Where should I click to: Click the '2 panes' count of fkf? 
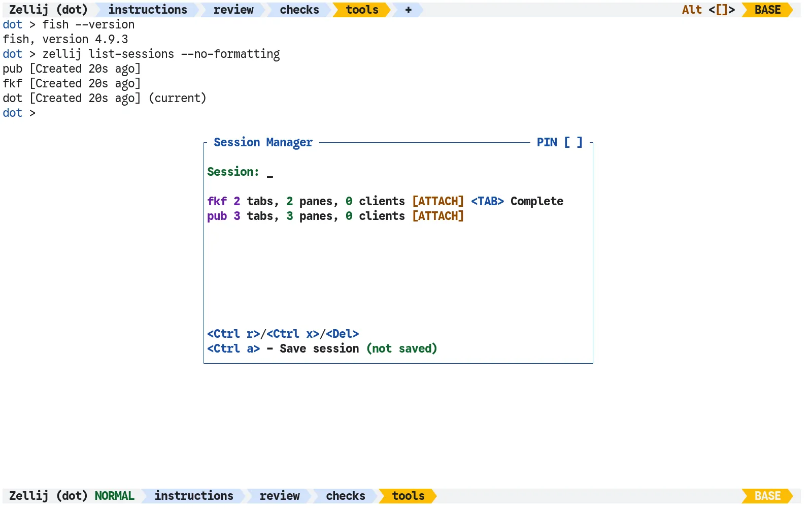coord(309,201)
